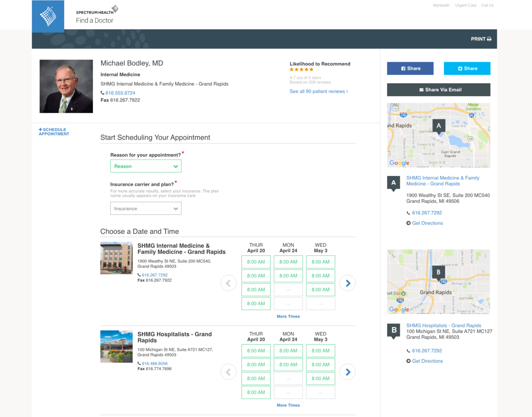Click SHMG Internal Medicine & Family Medicine sidebar link

tap(443, 181)
